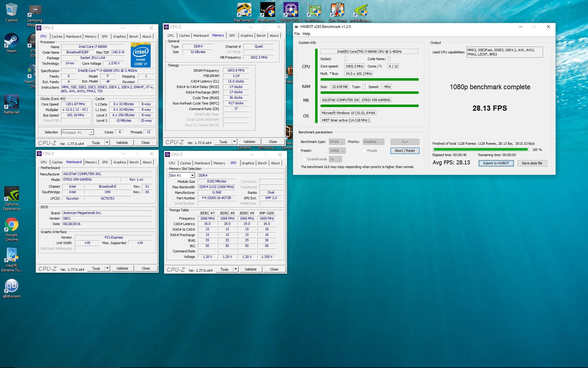Click the Core Voltage '1.076 V' value
The width and height of the screenshot is (588, 368).
point(114,63)
